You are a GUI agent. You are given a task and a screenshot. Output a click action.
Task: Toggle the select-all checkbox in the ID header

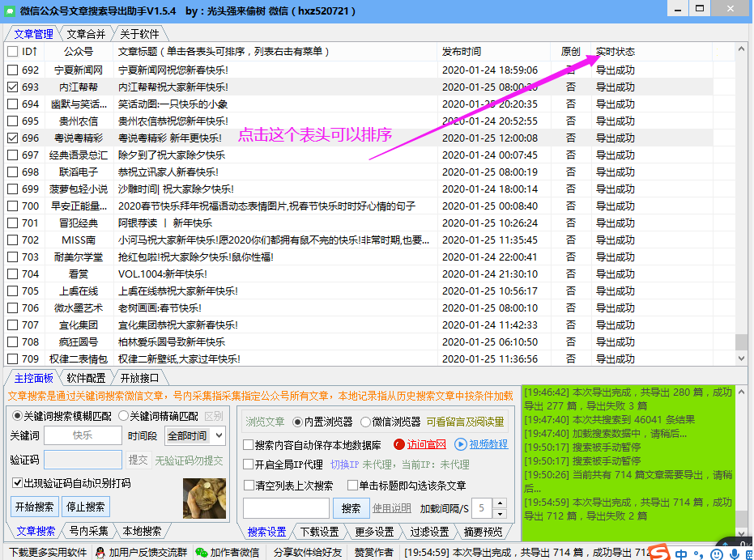pos(13,52)
